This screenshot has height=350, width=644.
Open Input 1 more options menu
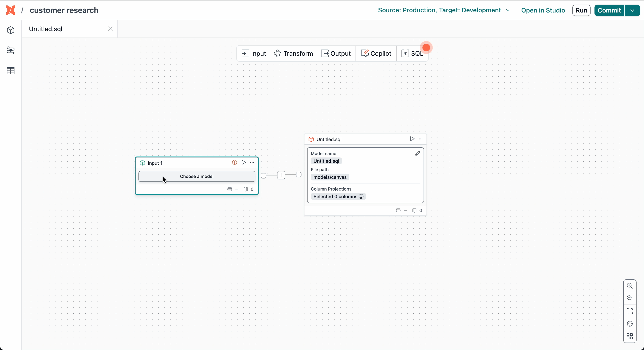252,163
